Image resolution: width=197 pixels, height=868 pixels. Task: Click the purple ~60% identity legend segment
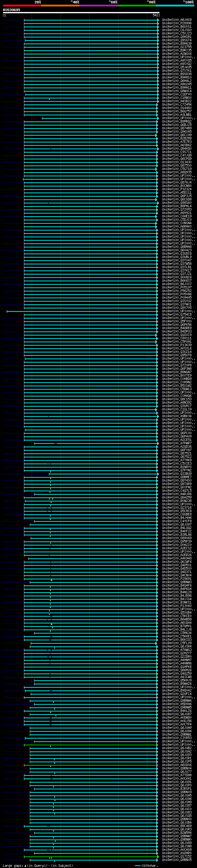click(x=99, y=6)
